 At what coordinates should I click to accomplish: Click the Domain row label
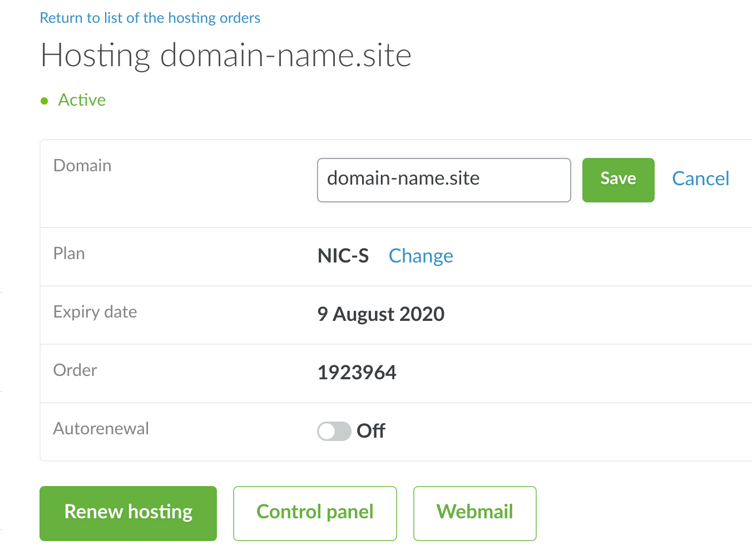coord(82,166)
